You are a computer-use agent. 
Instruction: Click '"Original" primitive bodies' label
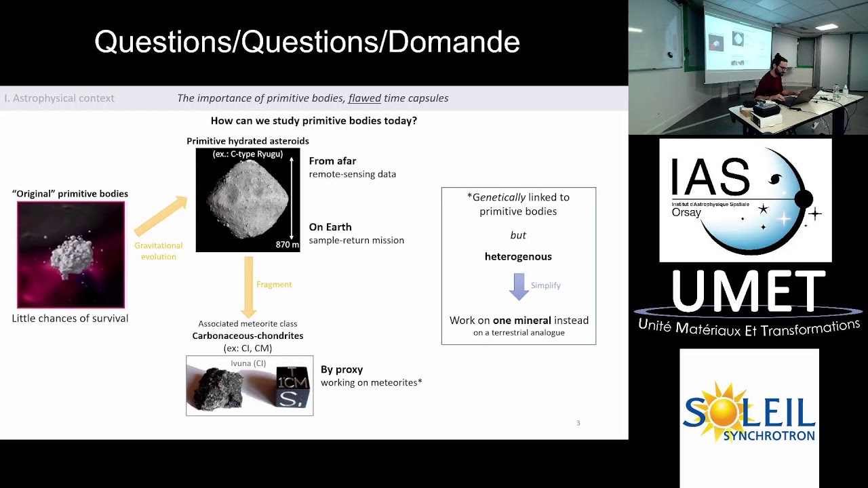point(70,194)
